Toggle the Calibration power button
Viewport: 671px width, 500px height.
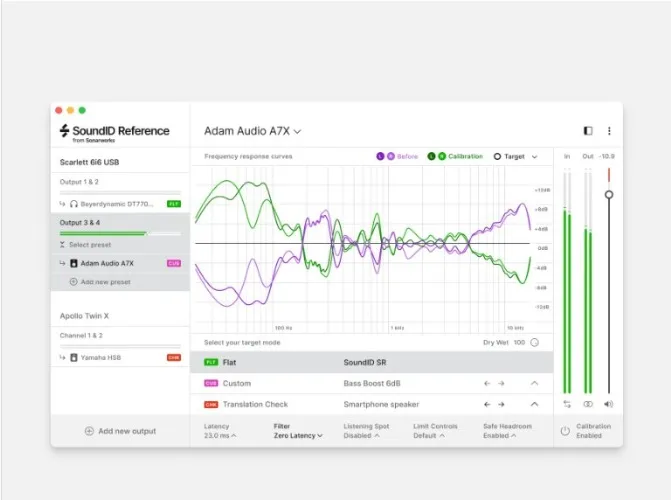pos(565,431)
